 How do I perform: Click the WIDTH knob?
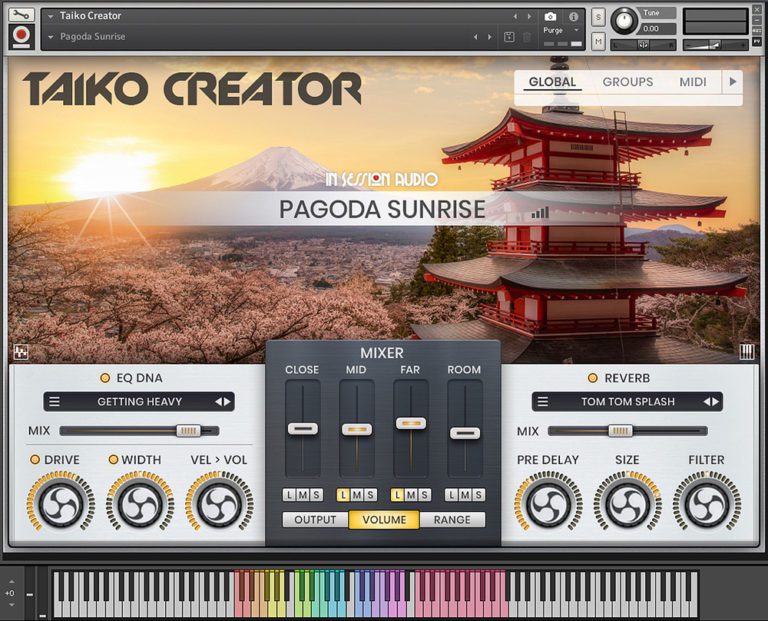pos(140,503)
